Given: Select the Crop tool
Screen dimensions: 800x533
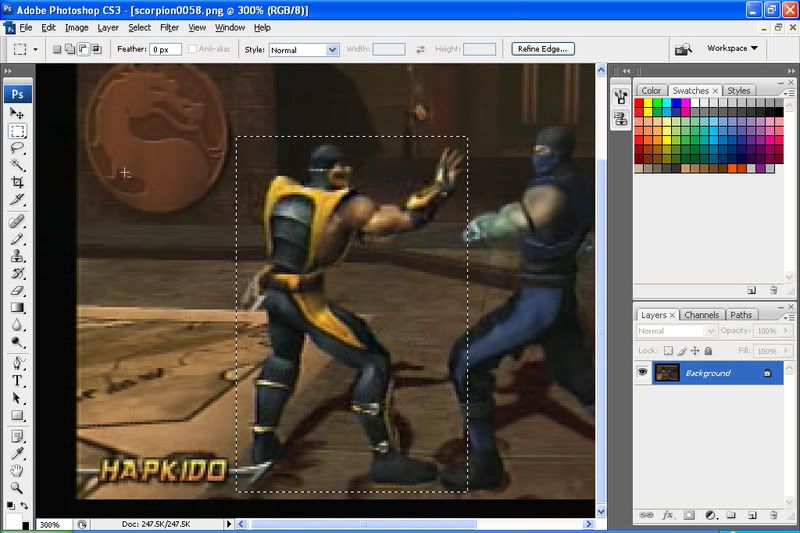Looking at the screenshot, I should click(17, 182).
